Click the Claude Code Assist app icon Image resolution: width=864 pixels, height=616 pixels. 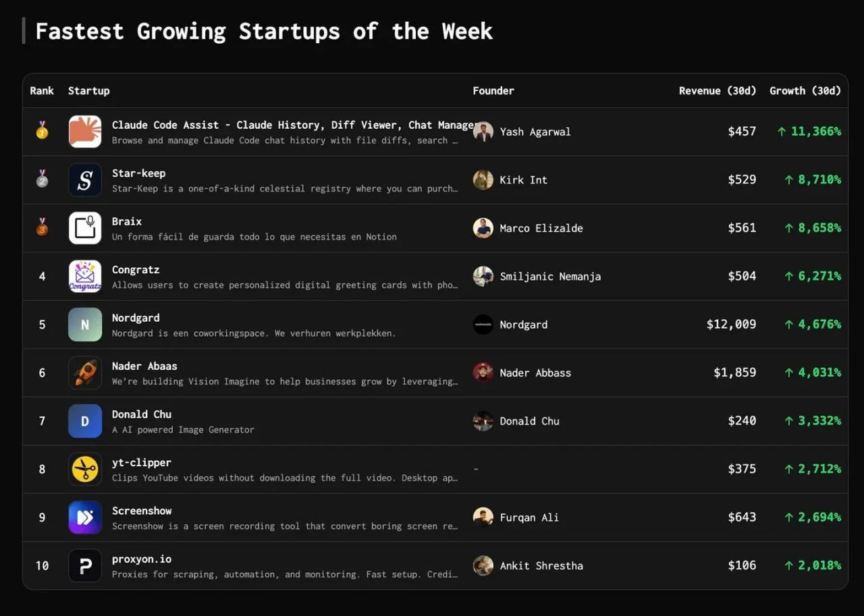tap(85, 132)
